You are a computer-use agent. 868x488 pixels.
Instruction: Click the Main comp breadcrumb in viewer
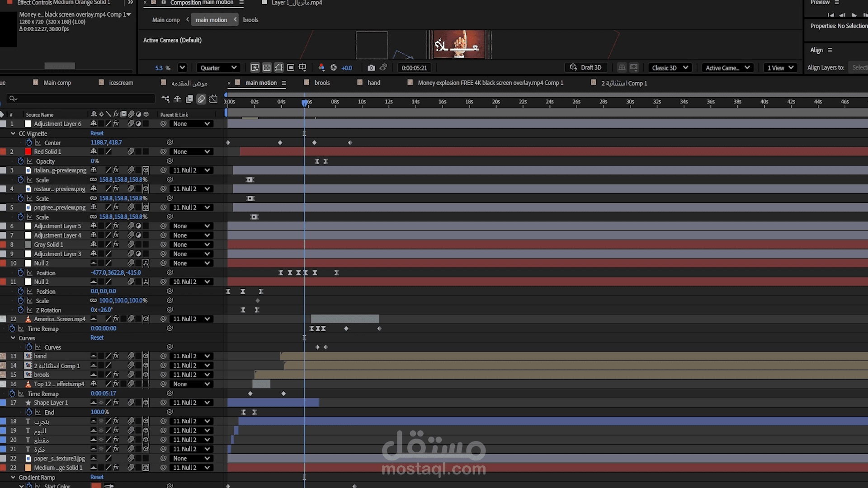(x=166, y=20)
